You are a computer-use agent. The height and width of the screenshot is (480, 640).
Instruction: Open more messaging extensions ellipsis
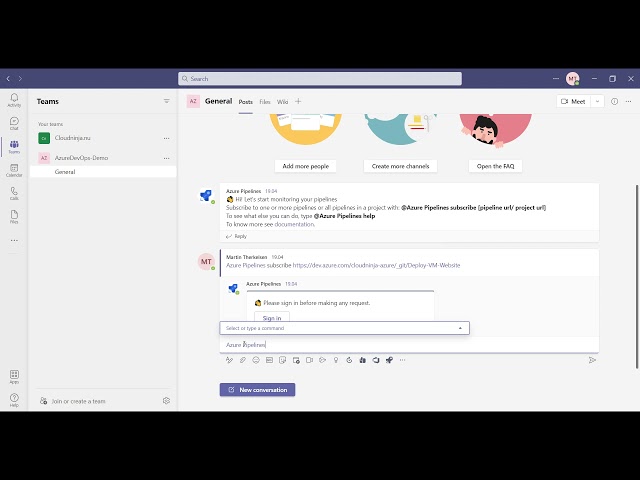(402, 360)
